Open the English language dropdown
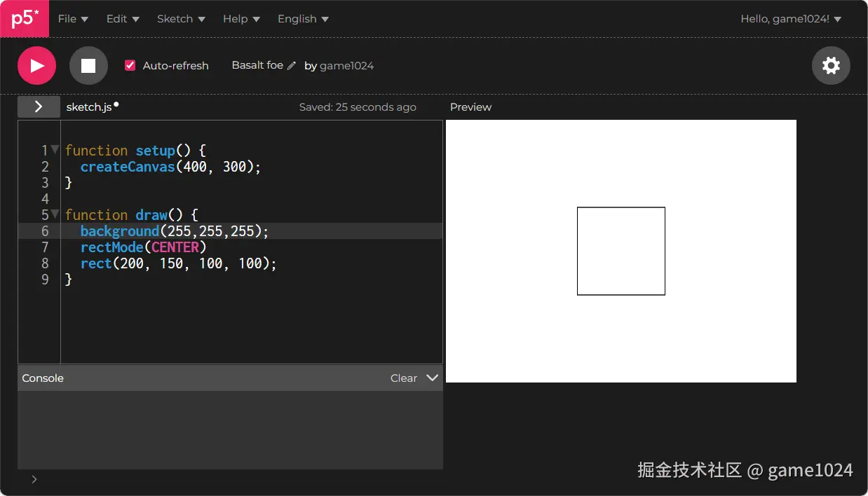Screen dimensions: 868x496 pos(303,19)
